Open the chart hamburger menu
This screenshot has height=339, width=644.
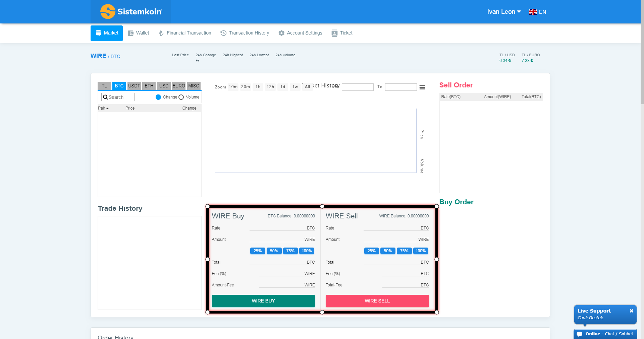[422, 87]
